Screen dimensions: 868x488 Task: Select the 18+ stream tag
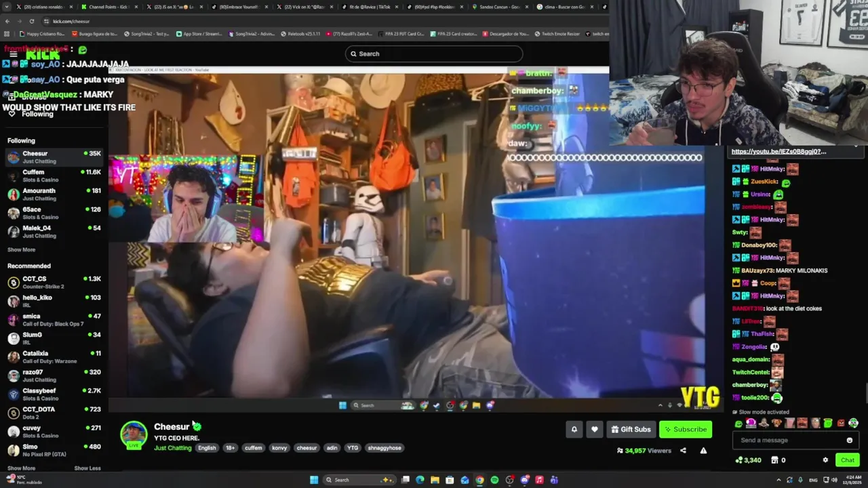coord(230,448)
